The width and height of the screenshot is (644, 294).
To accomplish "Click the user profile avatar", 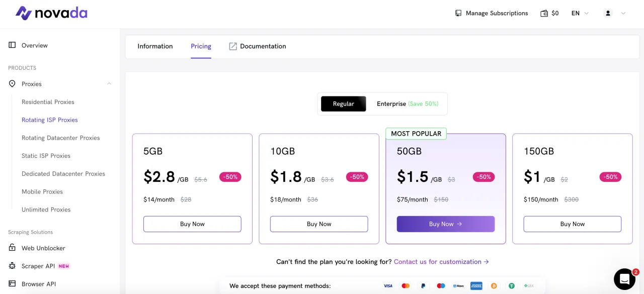I will coord(608,13).
